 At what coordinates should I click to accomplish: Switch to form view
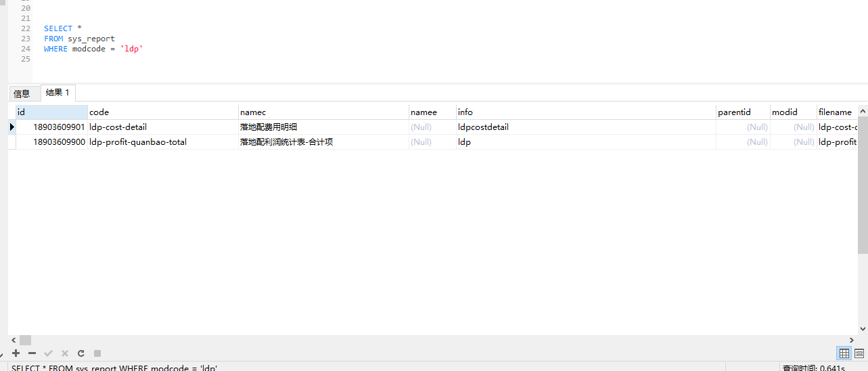coord(859,353)
